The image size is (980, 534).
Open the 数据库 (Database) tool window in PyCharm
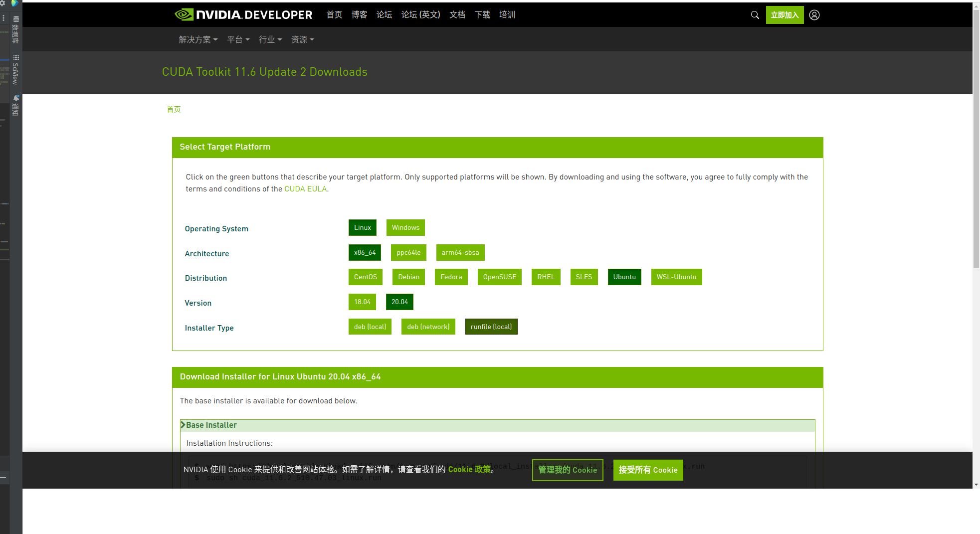[x=16, y=30]
